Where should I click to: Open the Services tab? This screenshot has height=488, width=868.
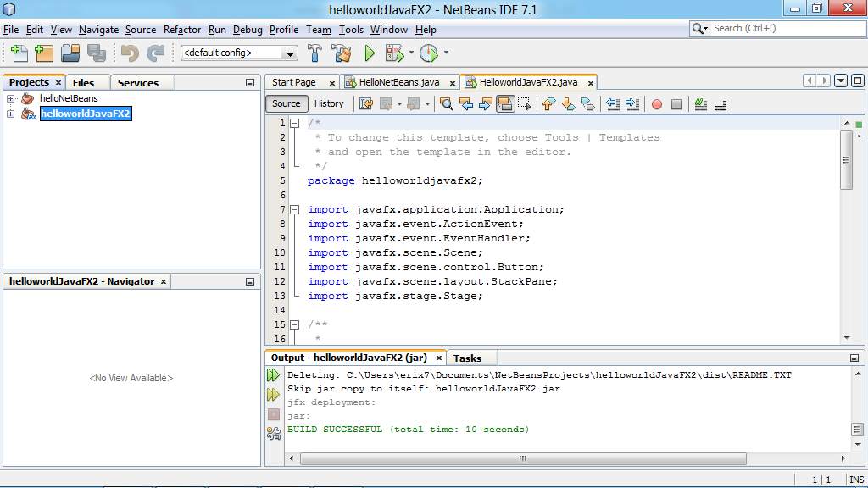tap(138, 82)
